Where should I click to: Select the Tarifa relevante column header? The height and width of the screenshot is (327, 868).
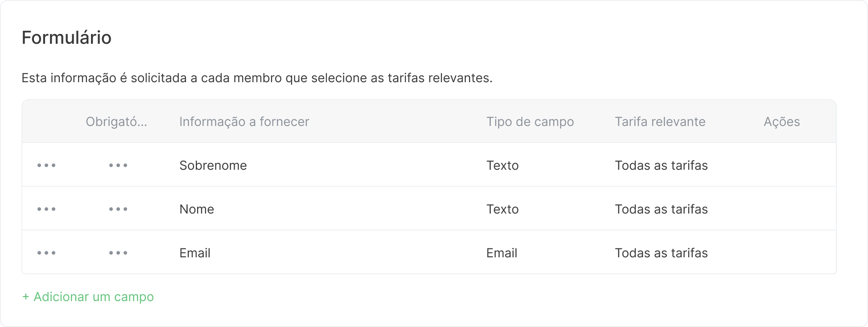pyautogui.click(x=660, y=121)
